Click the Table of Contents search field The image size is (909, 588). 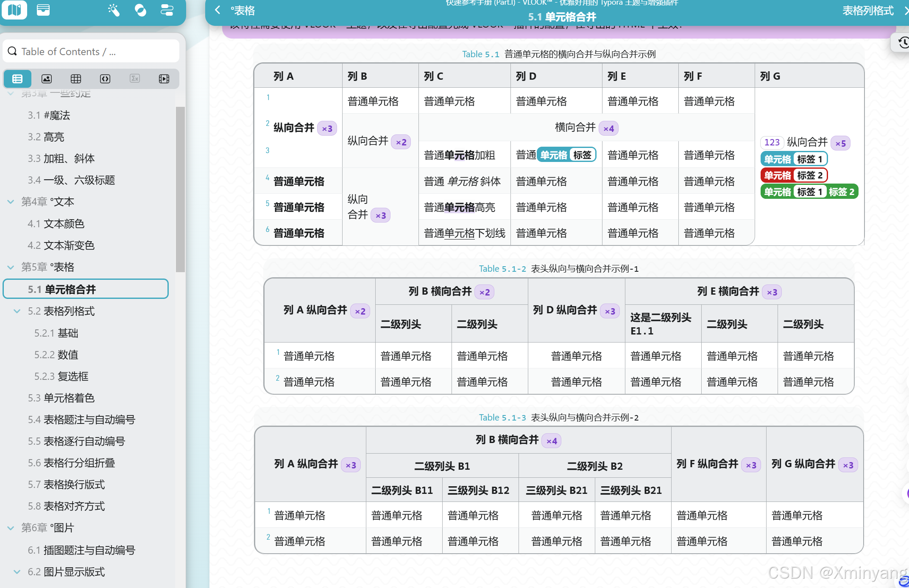coord(91,52)
